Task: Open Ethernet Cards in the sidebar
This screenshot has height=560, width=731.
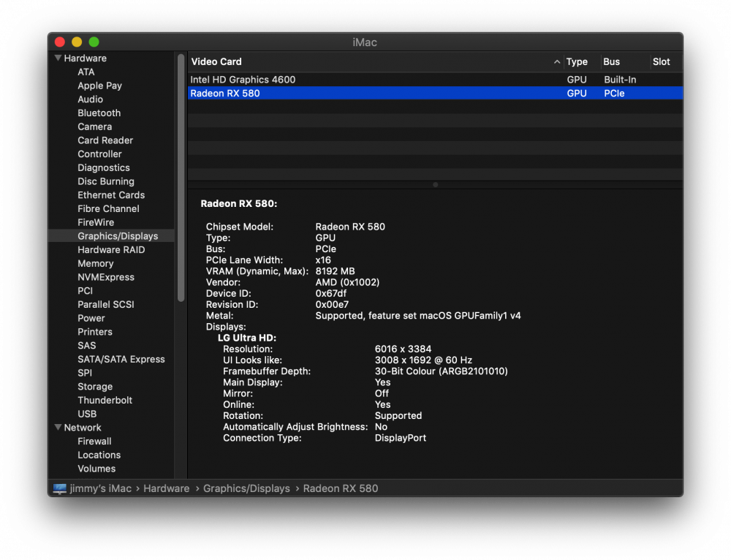Action: point(111,195)
